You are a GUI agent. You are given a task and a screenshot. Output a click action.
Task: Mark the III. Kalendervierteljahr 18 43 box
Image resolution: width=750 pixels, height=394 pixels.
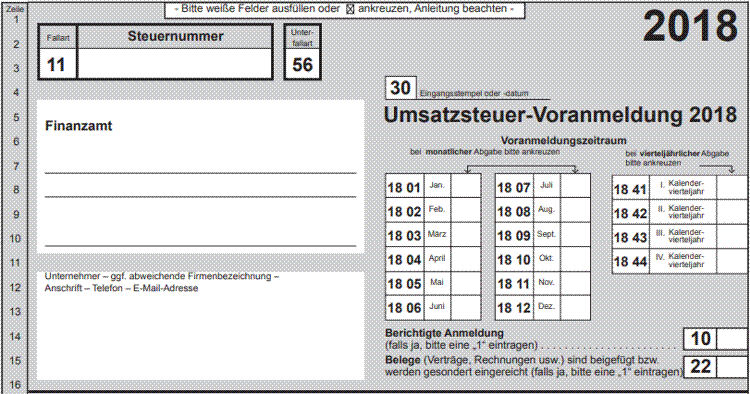pos(732,236)
